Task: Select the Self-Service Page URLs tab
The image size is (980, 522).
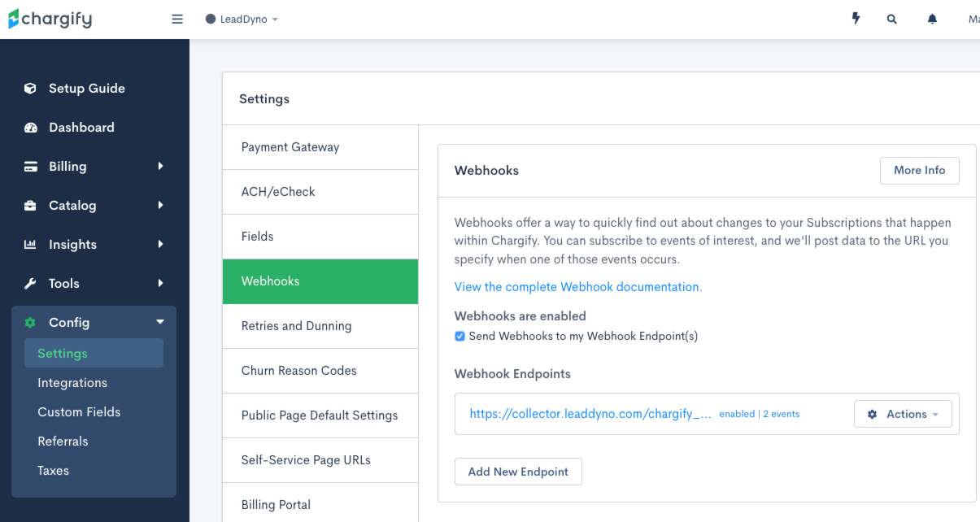Action: (320, 460)
